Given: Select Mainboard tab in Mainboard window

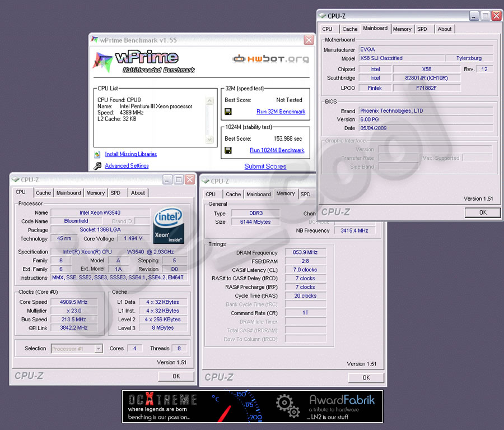Looking at the screenshot, I should (x=375, y=29).
